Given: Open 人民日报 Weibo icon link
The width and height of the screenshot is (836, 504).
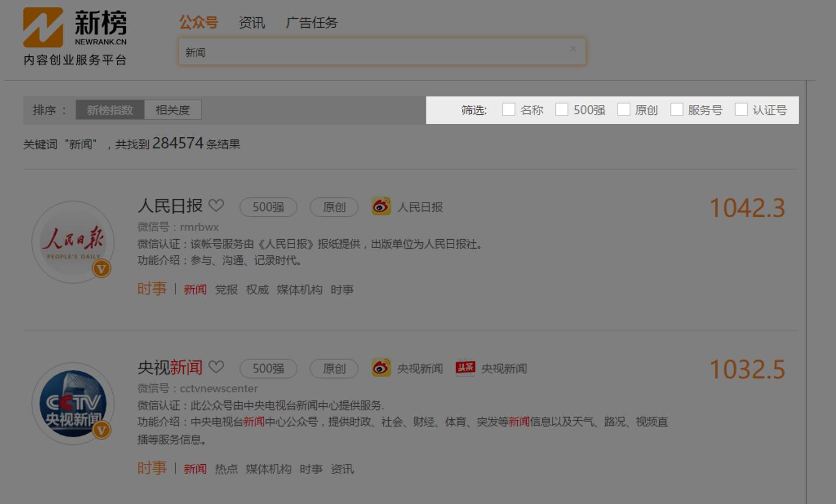Looking at the screenshot, I should (x=381, y=206).
